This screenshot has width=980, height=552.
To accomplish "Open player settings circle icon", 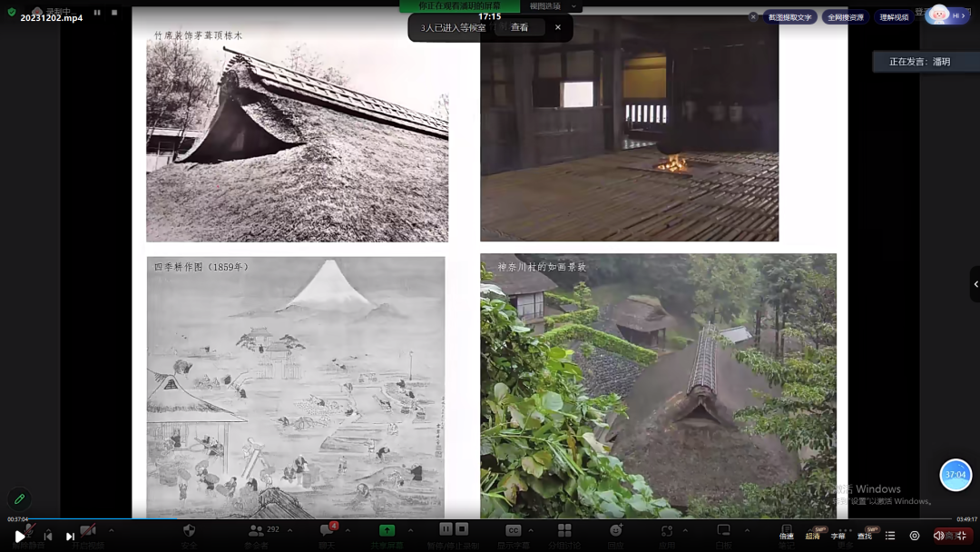I will (915, 536).
